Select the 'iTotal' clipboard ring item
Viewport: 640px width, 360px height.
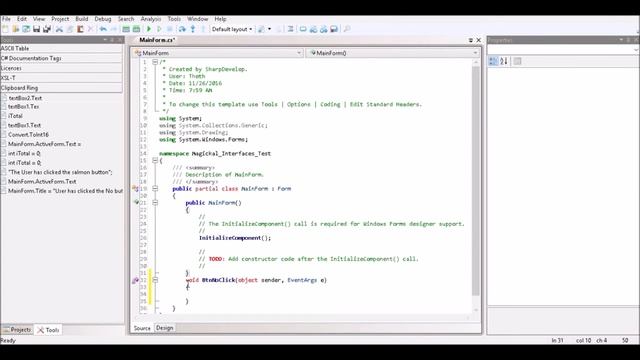point(16,116)
